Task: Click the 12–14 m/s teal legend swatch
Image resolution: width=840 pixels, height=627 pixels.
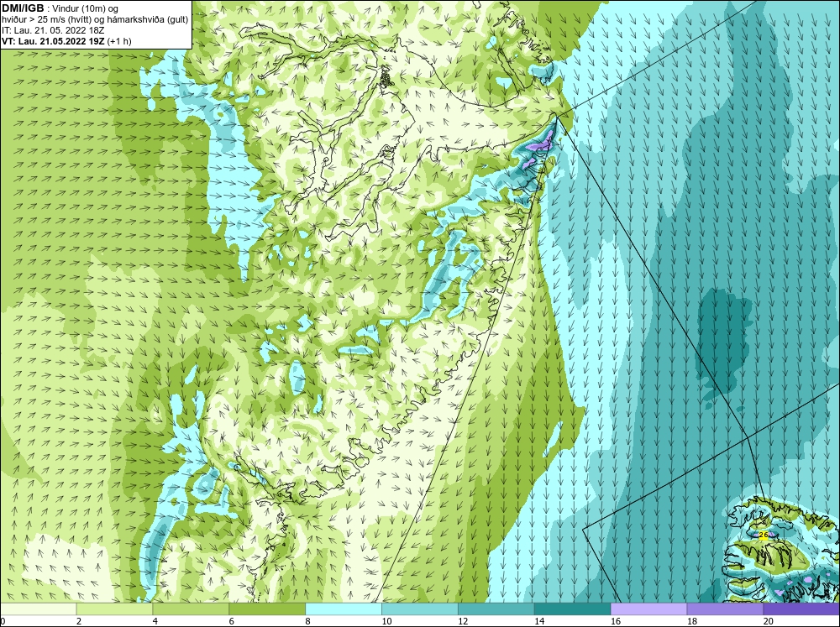Action: point(496,609)
